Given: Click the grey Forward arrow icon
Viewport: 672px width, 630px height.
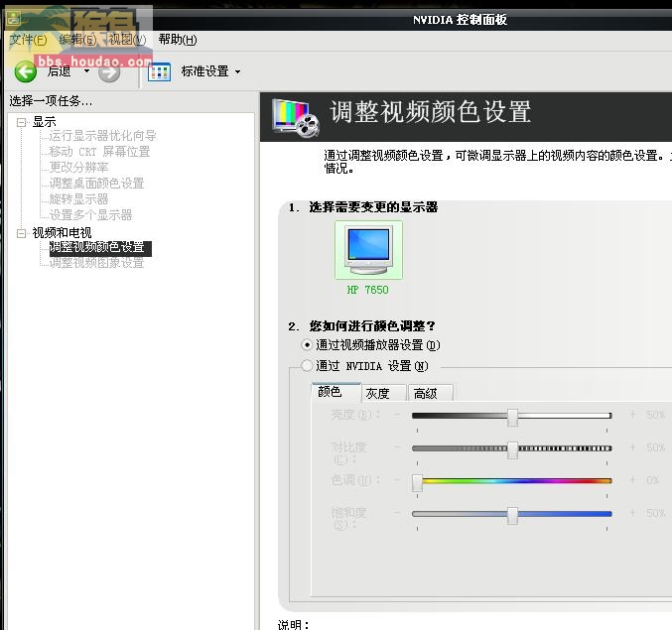Looking at the screenshot, I should [x=109, y=72].
